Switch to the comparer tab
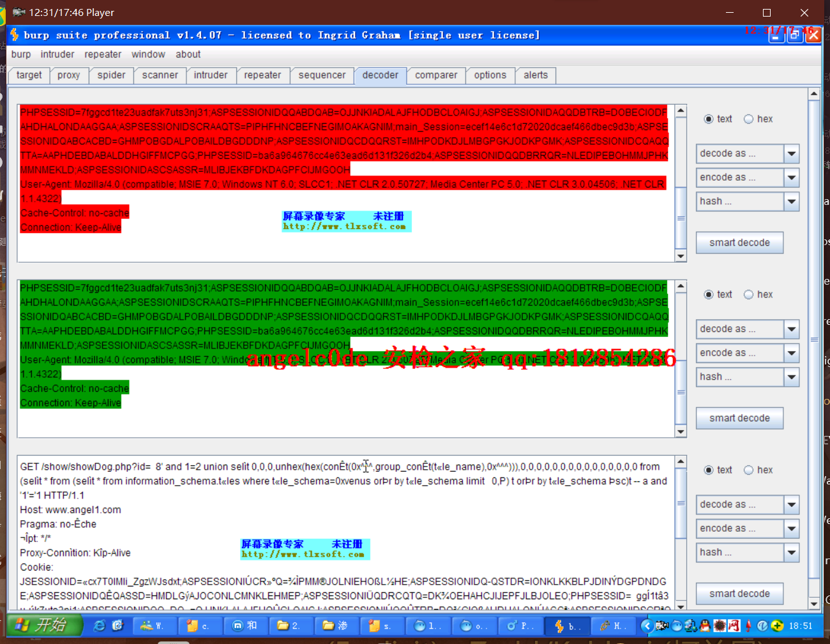 tap(436, 75)
